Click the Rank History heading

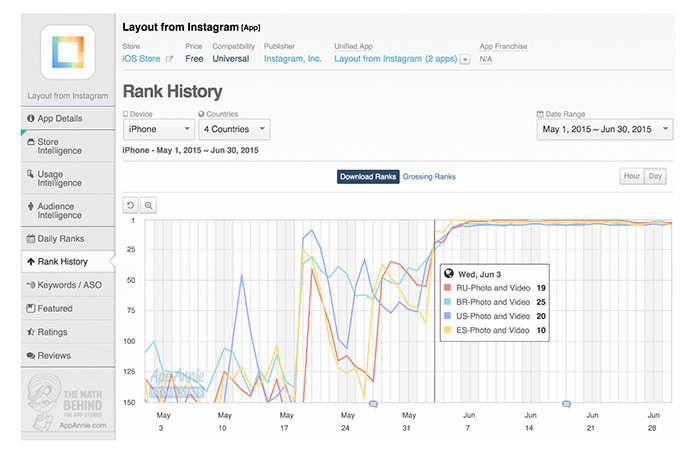coord(172,92)
